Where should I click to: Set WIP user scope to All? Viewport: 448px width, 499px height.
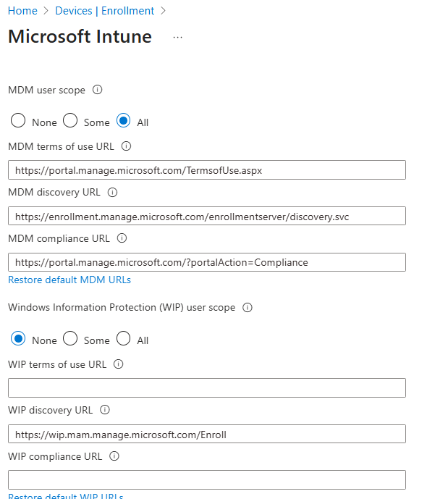click(123, 338)
